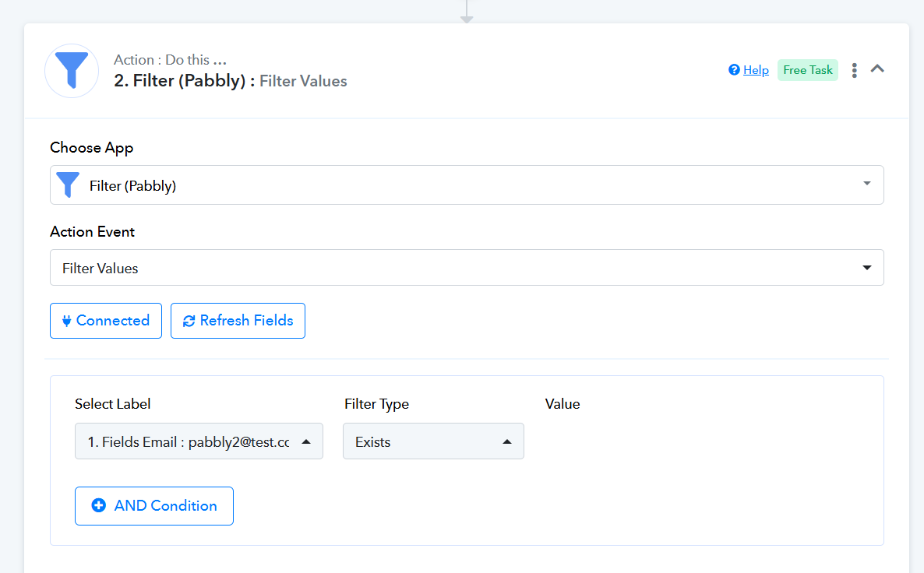This screenshot has width=924, height=573.
Task: Open the Help link
Action: (x=756, y=70)
